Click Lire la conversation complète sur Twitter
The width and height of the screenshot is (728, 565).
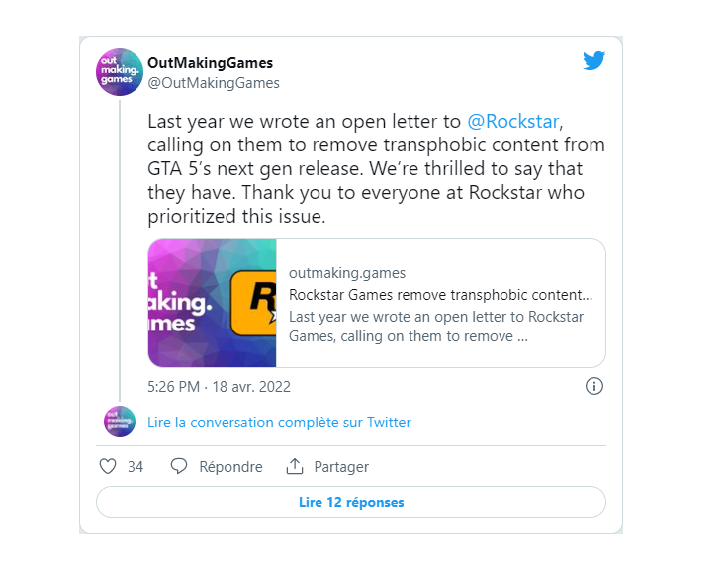279,423
